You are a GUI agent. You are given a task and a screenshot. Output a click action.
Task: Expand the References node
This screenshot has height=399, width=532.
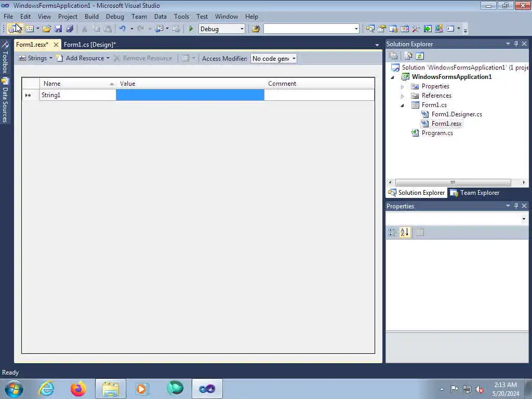(x=403, y=96)
